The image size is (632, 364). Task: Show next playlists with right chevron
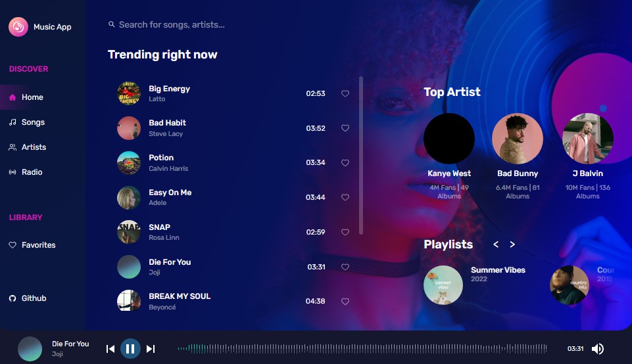pyautogui.click(x=512, y=244)
